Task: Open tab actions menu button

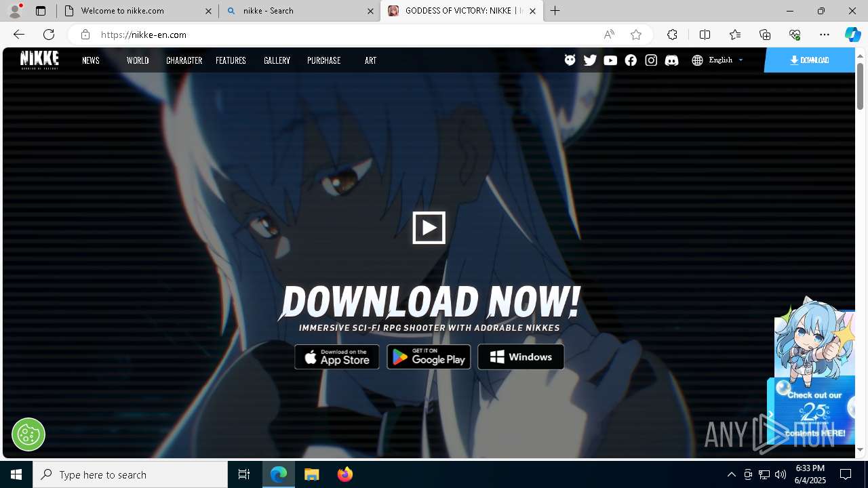Action: coord(41,11)
